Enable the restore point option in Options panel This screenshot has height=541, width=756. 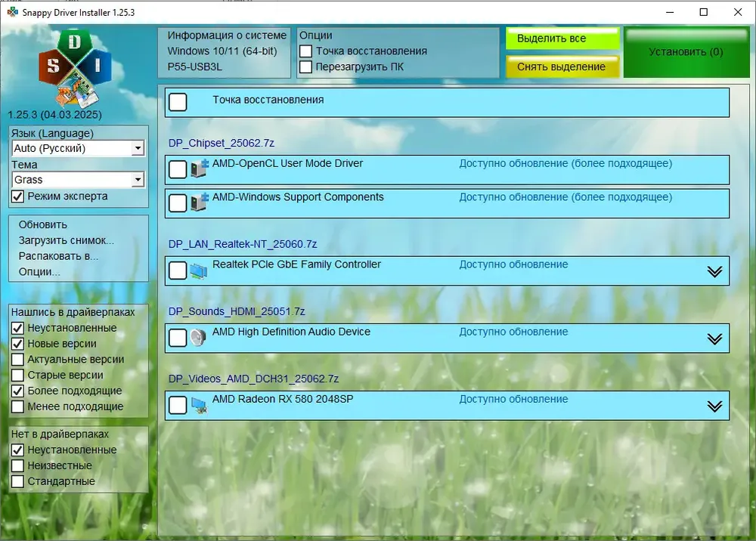[x=306, y=51]
